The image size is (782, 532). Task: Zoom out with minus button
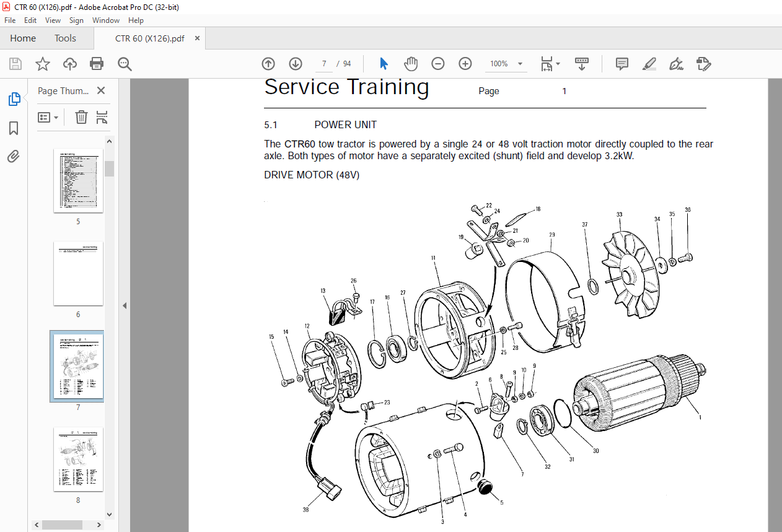point(438,64)
